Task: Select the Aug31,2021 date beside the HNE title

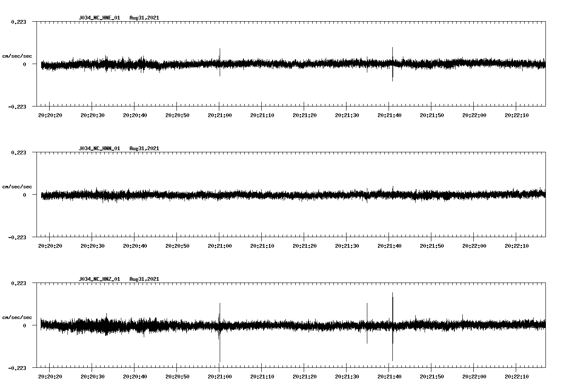Action: click(x=144, y=18)
